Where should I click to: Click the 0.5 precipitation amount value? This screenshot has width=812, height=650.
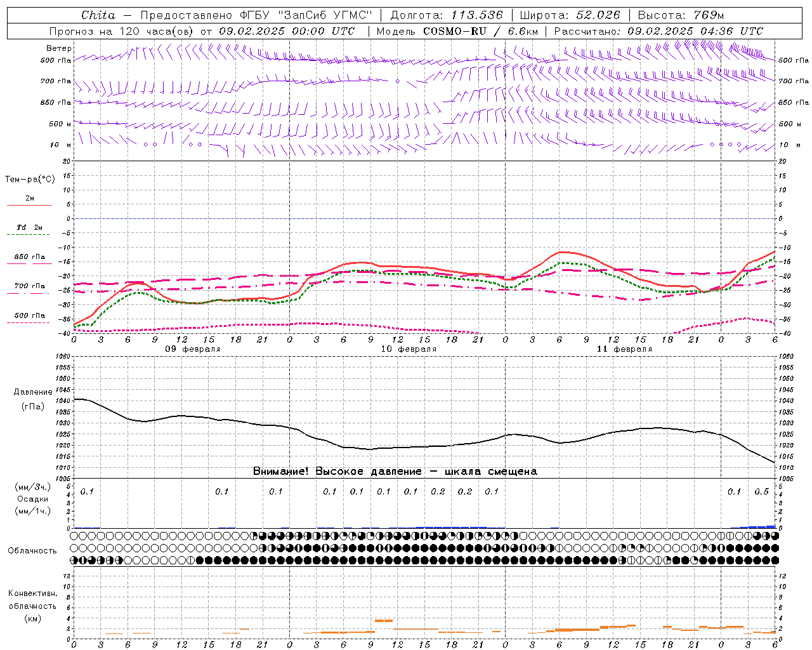(x=761, y=491)
